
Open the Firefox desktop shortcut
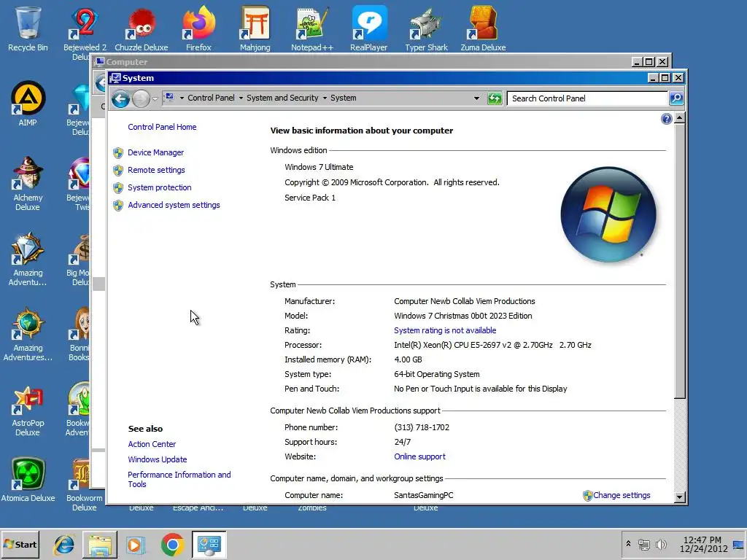[198, 28]
